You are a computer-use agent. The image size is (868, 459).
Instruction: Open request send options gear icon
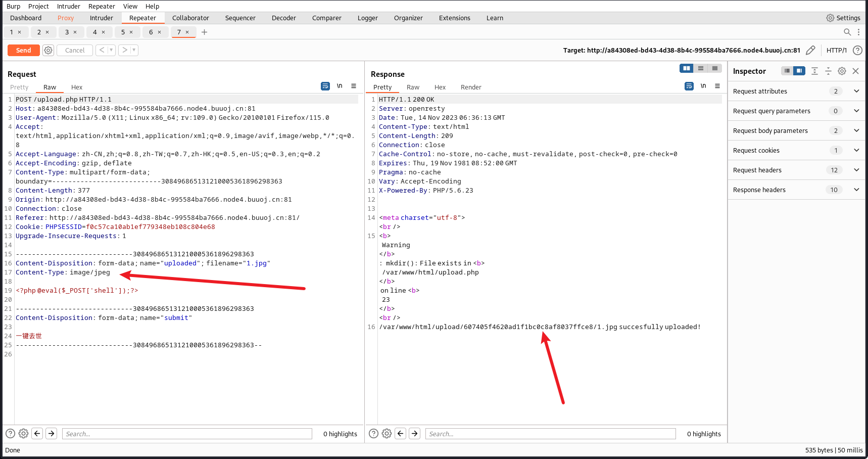[48, 50]
